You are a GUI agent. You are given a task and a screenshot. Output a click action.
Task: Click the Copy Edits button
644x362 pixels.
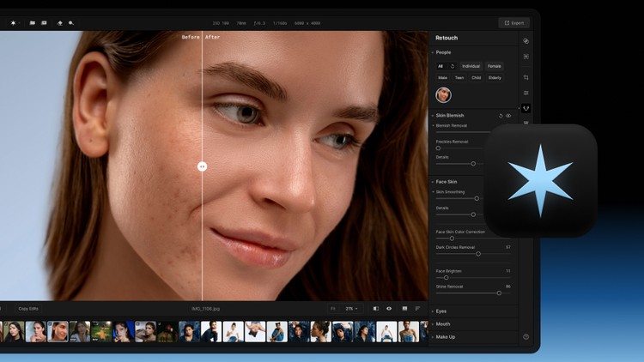[28, 308]
